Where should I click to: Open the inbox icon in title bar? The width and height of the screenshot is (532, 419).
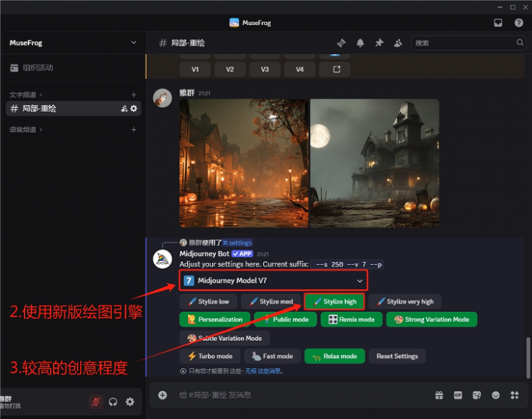(x=498, y=23)
